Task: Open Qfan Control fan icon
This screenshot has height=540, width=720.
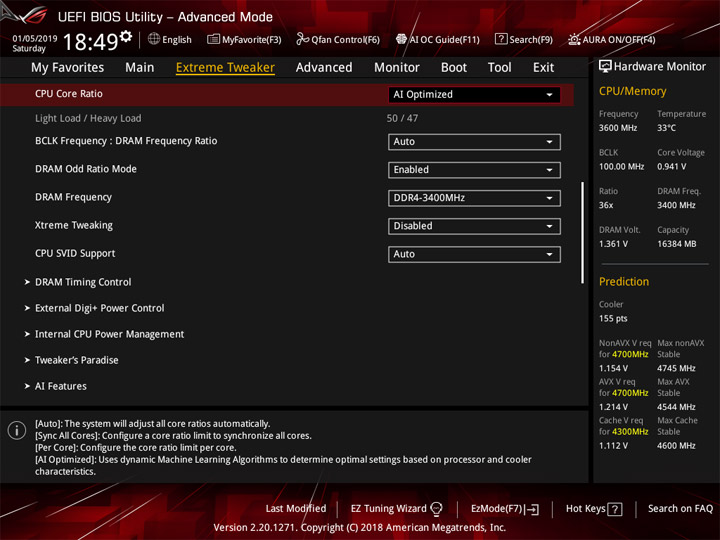Action: (302, 39)
